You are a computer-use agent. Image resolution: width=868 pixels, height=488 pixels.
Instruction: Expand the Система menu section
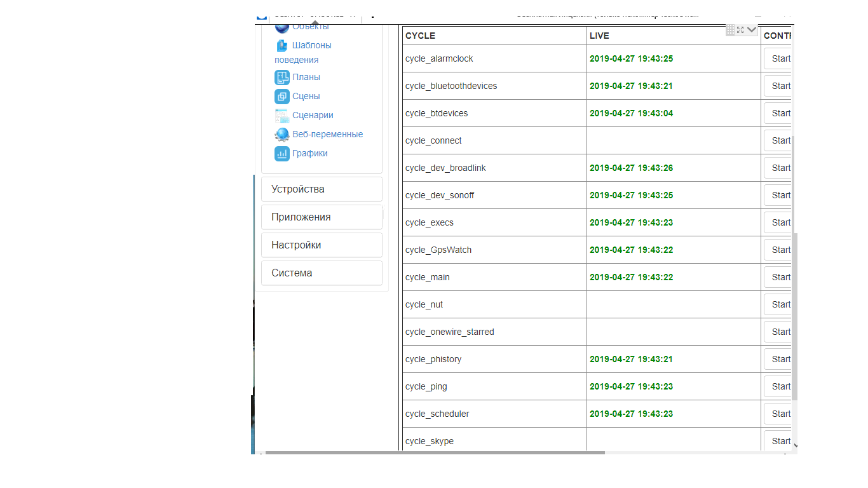pyautogui.click(x=322, y=273)
